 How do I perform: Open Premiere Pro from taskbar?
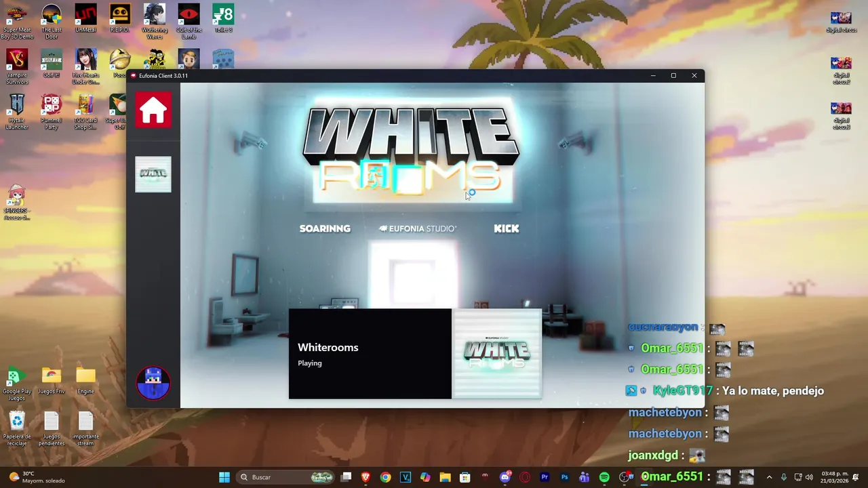(545, 477)
